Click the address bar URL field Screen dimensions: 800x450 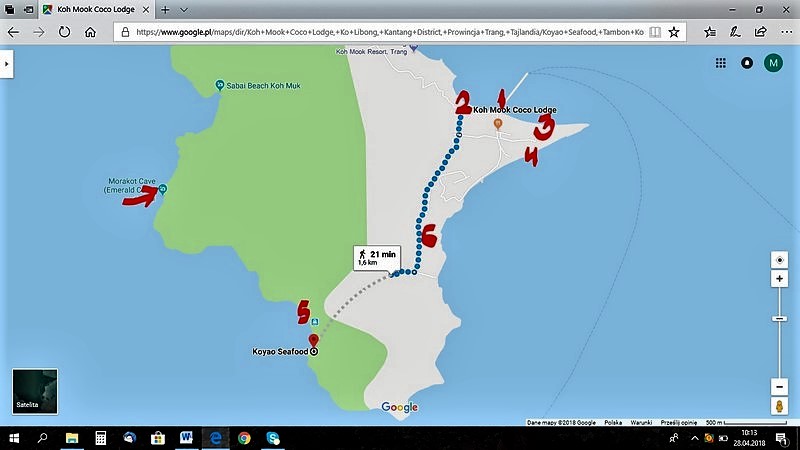pyautogui.click(x=390, y=32)
